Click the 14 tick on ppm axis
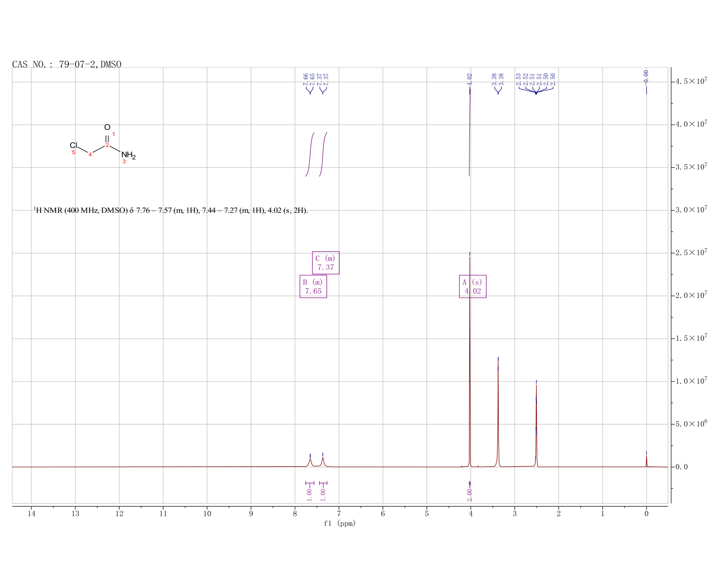The height and width of the screenshot is (563, 728). tap(31, 514)
